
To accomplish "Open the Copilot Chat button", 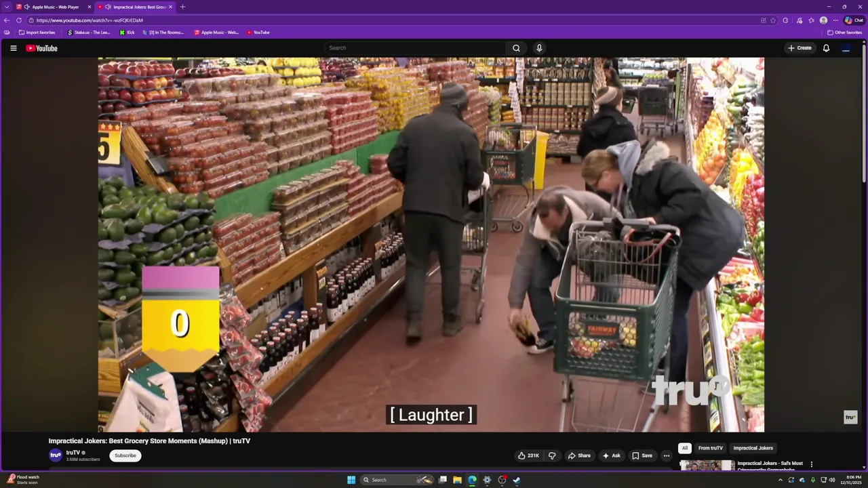I will coord(853,20).
